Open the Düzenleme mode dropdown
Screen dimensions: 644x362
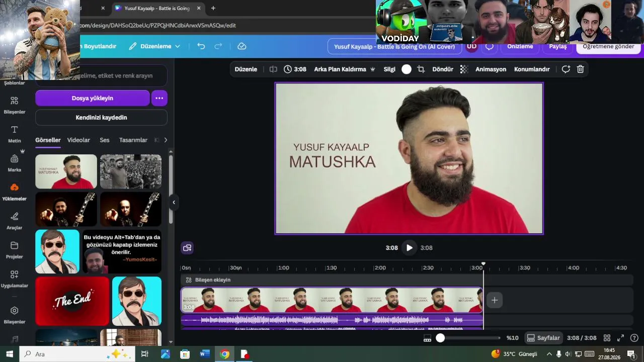point(154,46)
